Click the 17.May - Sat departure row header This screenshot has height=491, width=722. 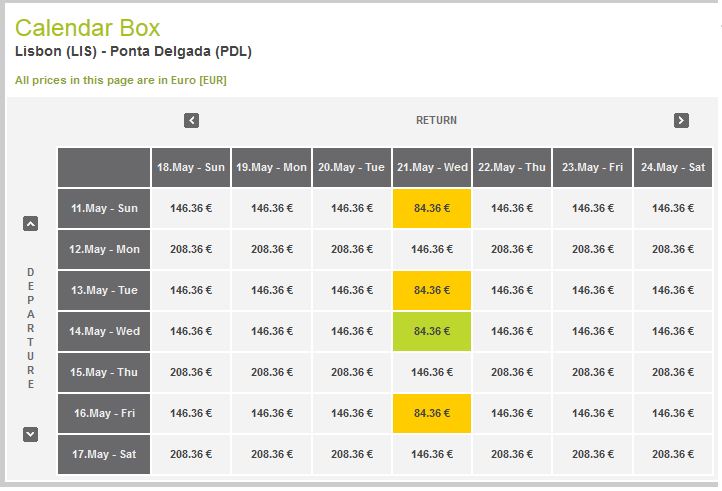click(x=104, y=454)
